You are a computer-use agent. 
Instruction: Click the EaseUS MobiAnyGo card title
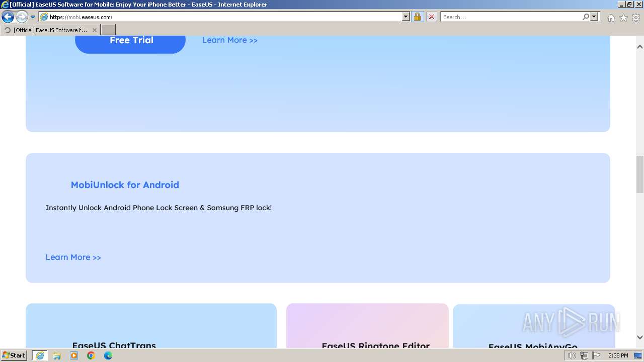[533, 346]
